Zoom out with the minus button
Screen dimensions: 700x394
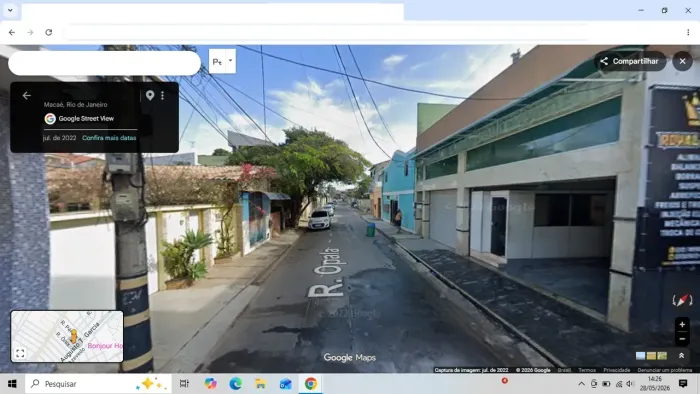[682, 339]
